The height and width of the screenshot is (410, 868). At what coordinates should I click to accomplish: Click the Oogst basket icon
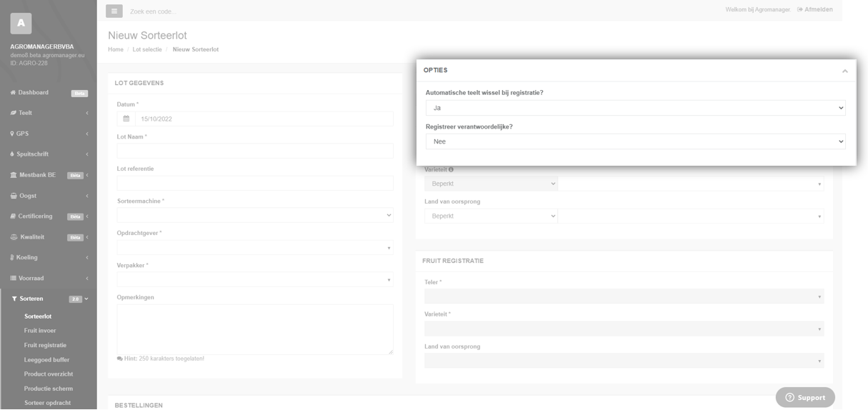pyautogui.click(x=14, y=196)
